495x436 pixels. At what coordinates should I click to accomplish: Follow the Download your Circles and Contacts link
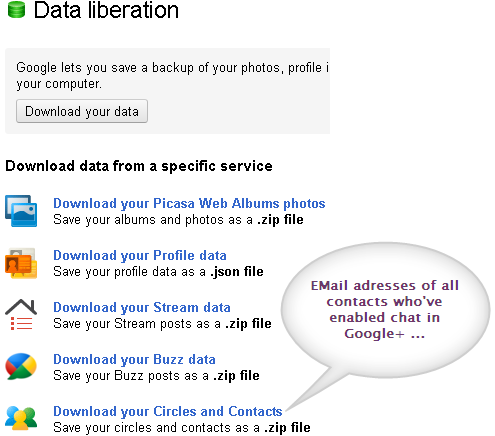pos(168,411)
